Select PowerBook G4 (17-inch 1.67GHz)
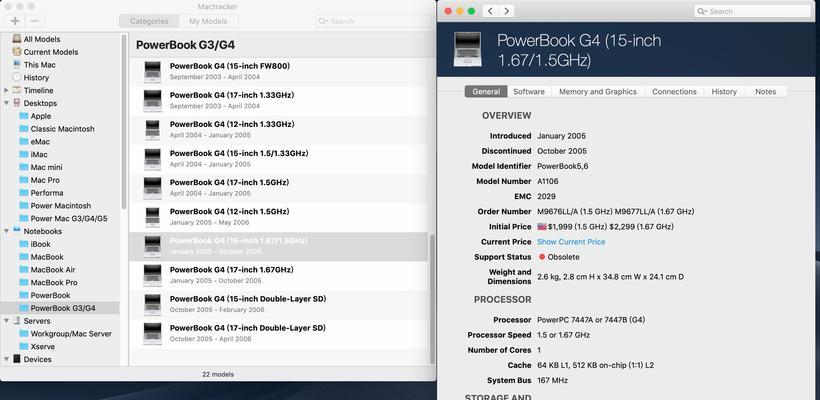The image size is (820, 400). [x=279, y=276]
